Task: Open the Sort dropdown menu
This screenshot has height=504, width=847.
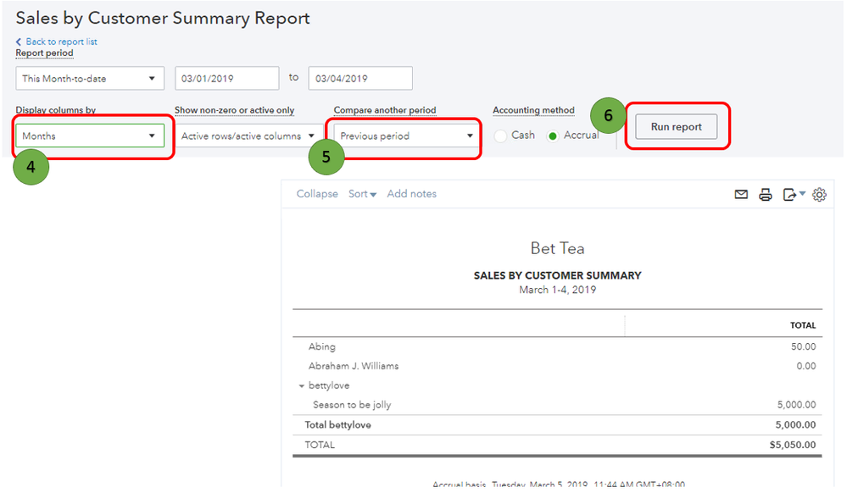Action: [362, 194]
